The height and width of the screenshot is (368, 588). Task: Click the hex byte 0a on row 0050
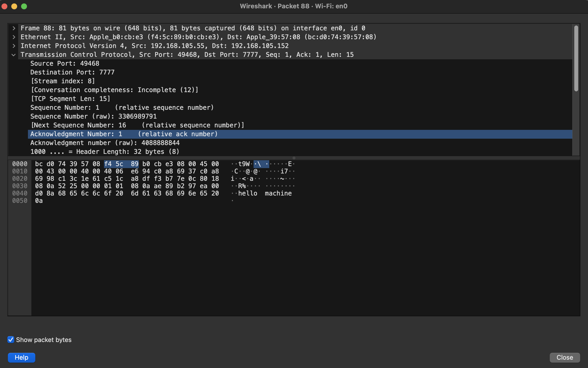tap(39, 201)
